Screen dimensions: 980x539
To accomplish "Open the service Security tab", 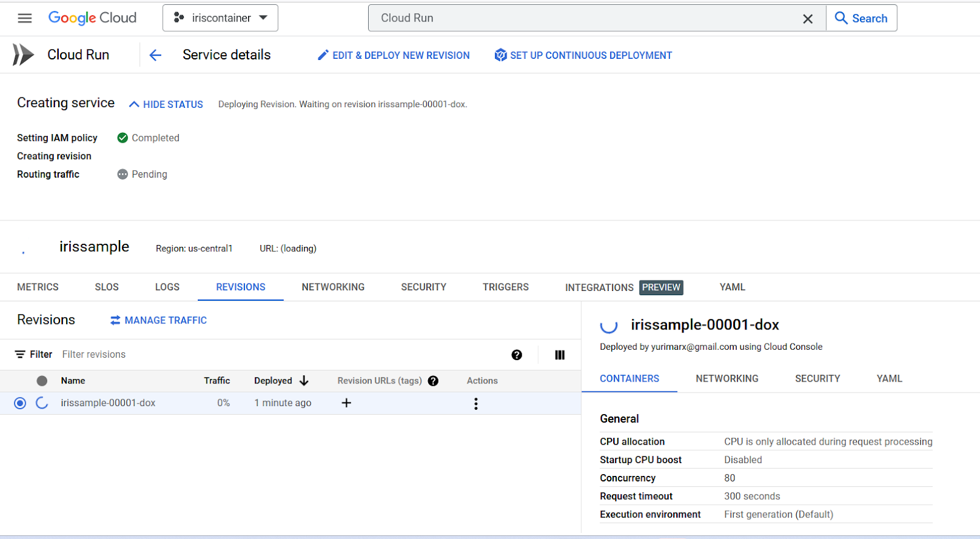I will coord(424,287).
